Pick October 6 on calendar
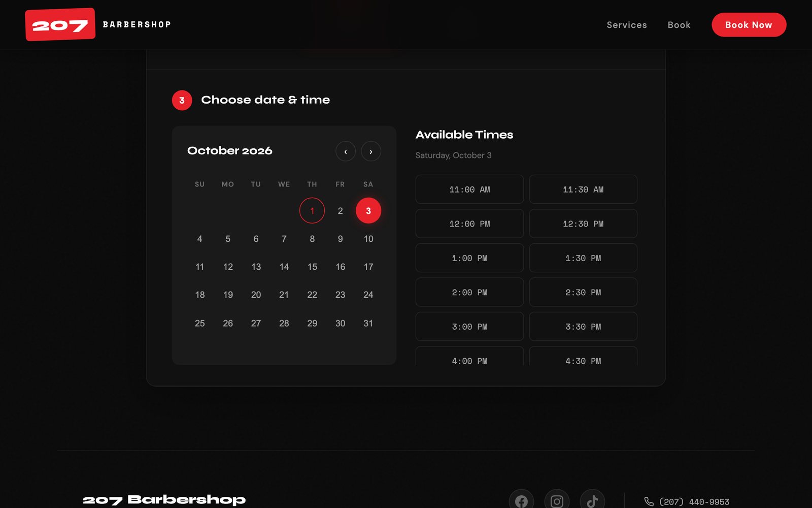This screenshot has width=812, height=508. [256, 239]
